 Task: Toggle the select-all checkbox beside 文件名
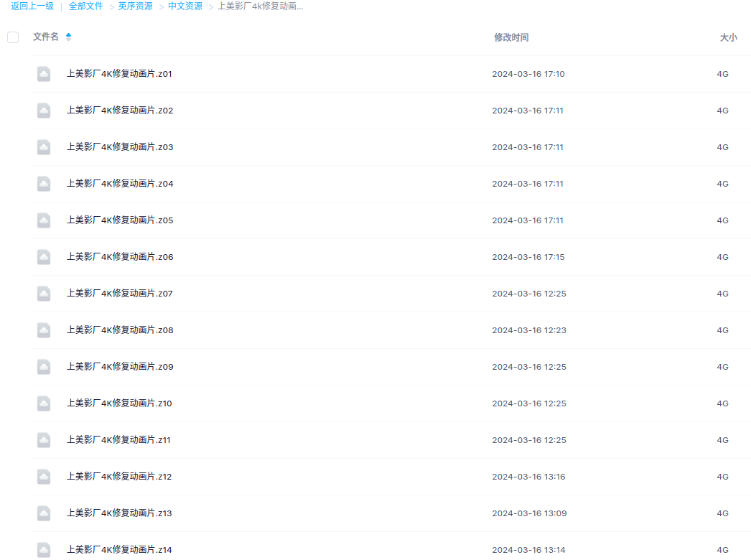click(x=13, y=37)
